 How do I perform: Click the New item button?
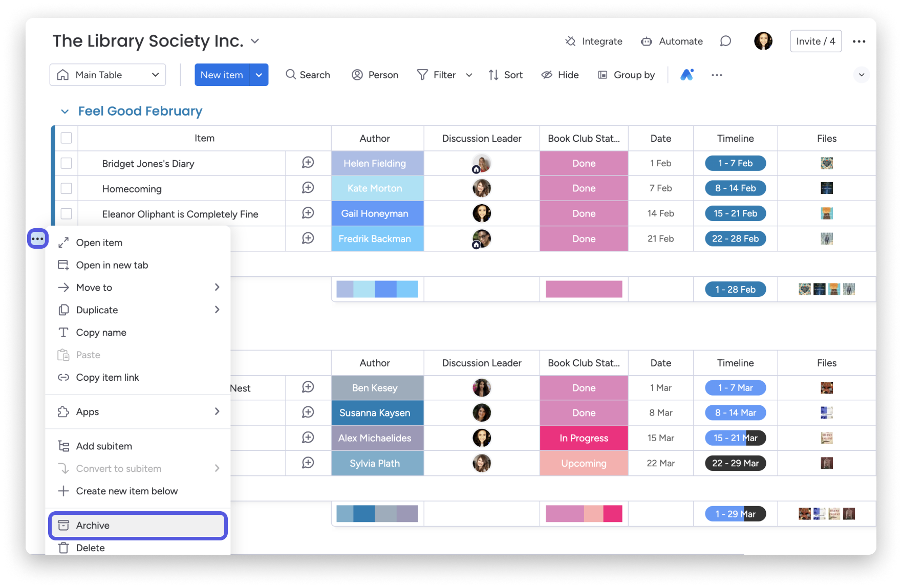point(222,75)
